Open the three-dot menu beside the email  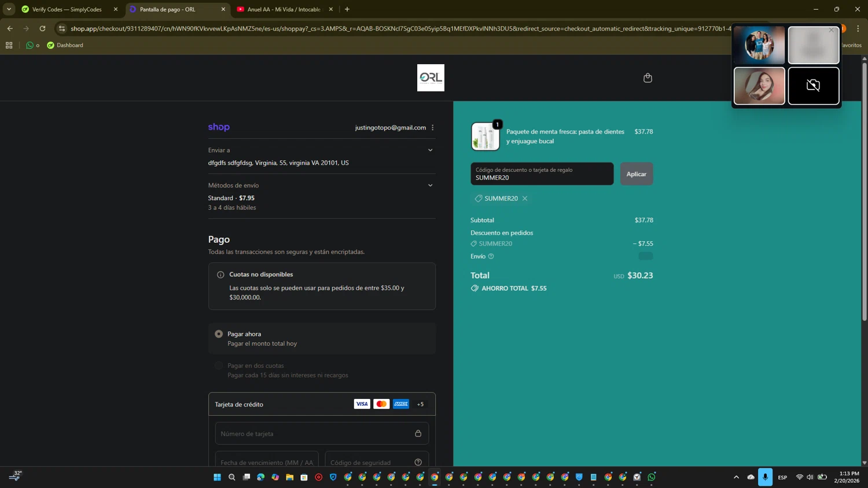432,128
